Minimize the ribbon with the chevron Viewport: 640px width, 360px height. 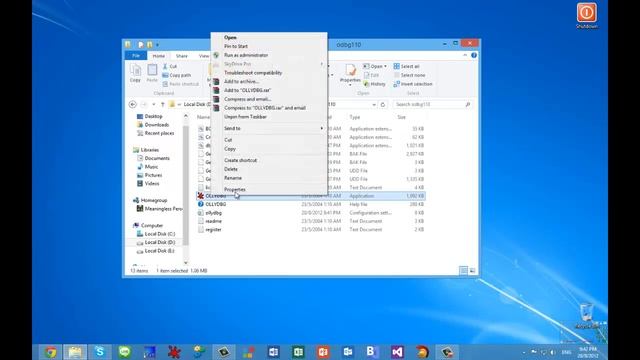click(465, 55)
